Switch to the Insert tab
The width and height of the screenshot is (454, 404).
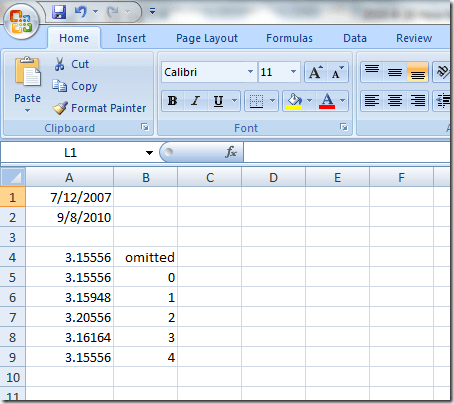click(x=131, y=38)
